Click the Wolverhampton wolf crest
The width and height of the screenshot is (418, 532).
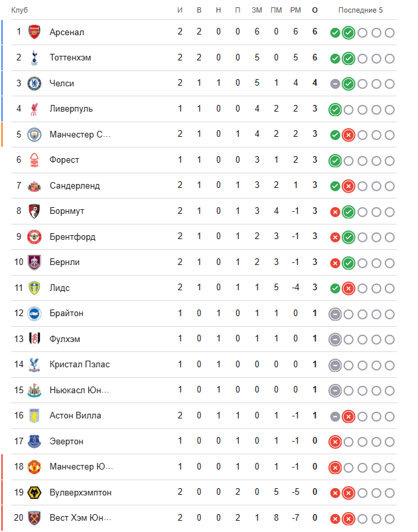click(34, 492)
